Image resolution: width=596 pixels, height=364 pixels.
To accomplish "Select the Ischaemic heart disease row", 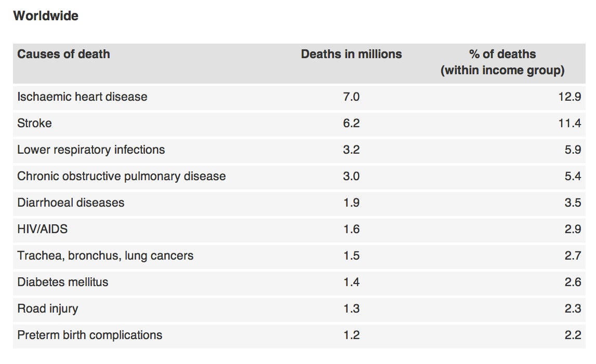I will click(x=299, y=97).
